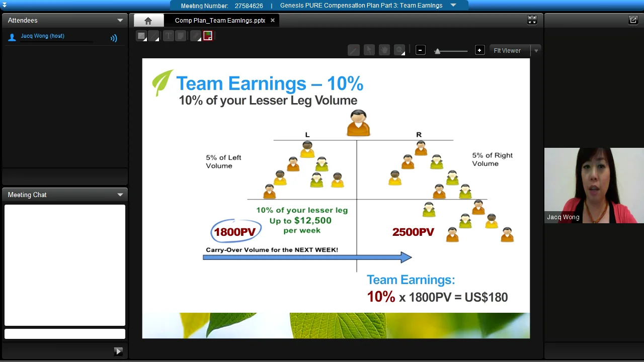Image resolution: width=644 pixels, height=362 pixels.
Task: Expand the top-left menu arrow
Action: click(4, 6)
